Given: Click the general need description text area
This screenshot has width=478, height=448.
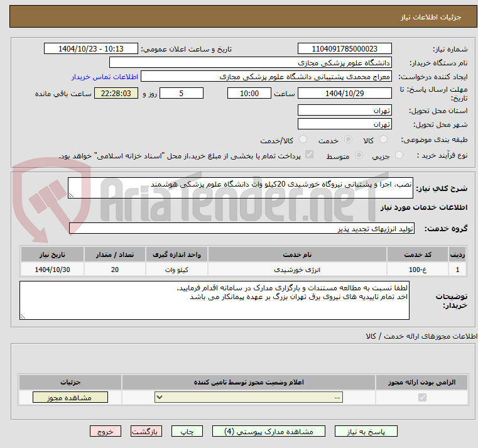Looking at the screenshot, I should [240, 188].
